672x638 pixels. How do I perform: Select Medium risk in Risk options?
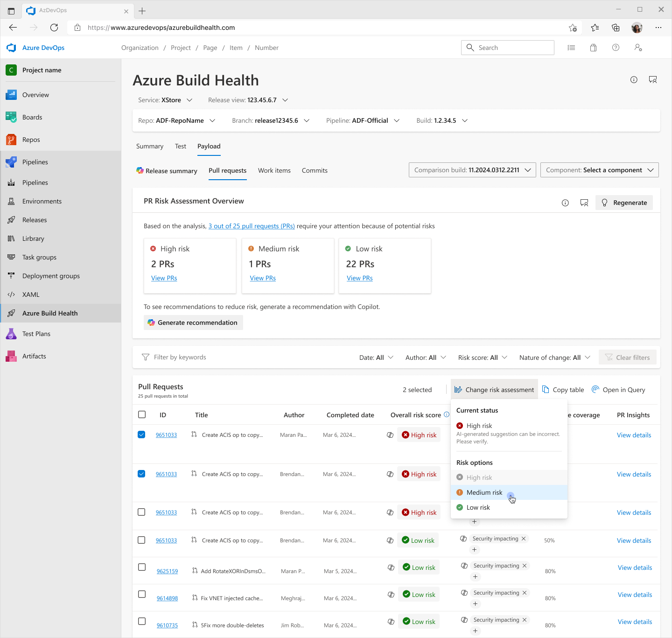[x=509, y=492]
